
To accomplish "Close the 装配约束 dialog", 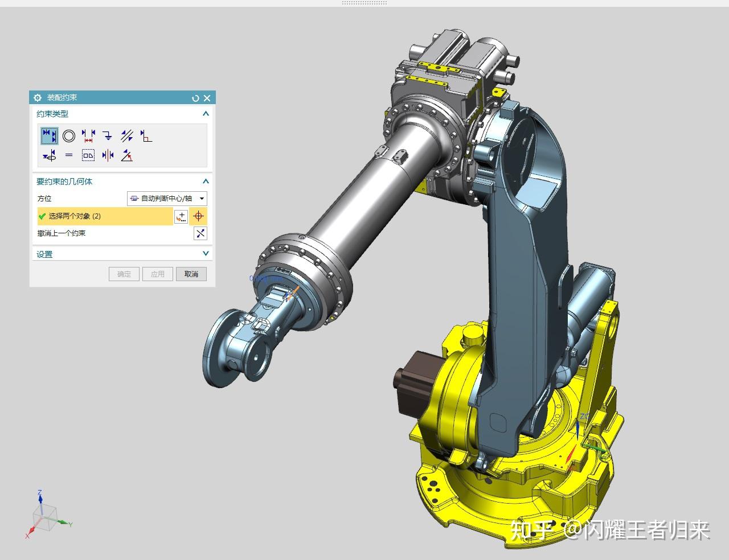I will point(207,98).
